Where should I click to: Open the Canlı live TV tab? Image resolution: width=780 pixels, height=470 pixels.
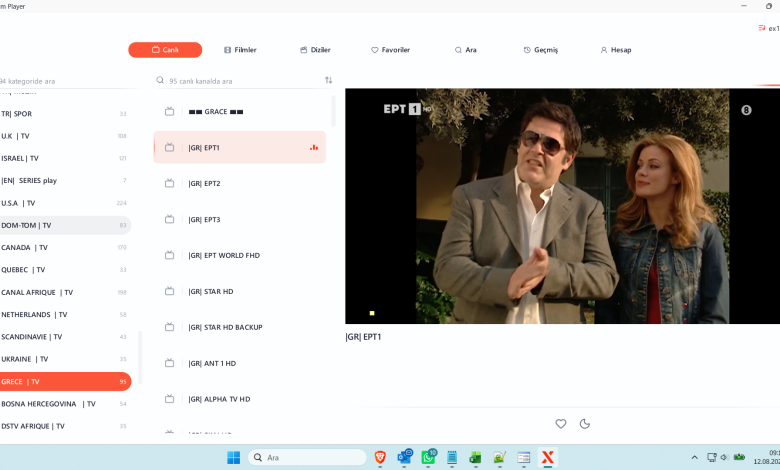tap(165, 50)
